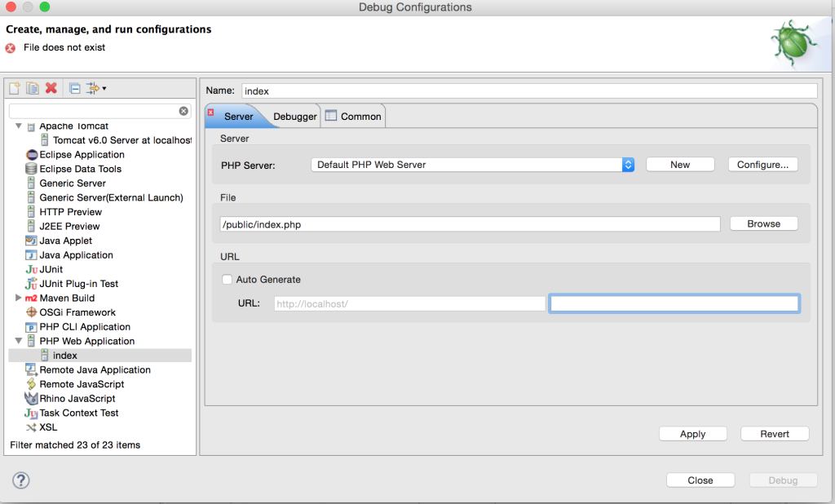Image resolution: width=835 pixels, height=504 pixels.
Task: Click the JUnit configuration type icon
Action: (x=32, y=269)
